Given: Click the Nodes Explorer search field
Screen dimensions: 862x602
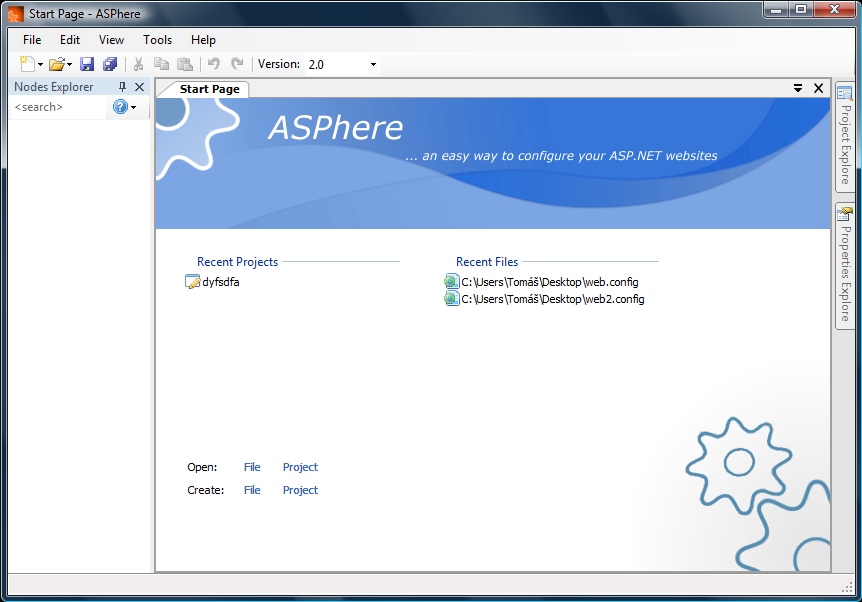Looking at the screenshot, I should click(x=58, y=107).
